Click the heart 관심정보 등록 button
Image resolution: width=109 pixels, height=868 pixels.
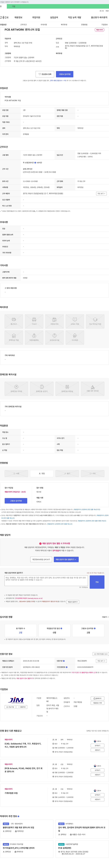(45, 74)
